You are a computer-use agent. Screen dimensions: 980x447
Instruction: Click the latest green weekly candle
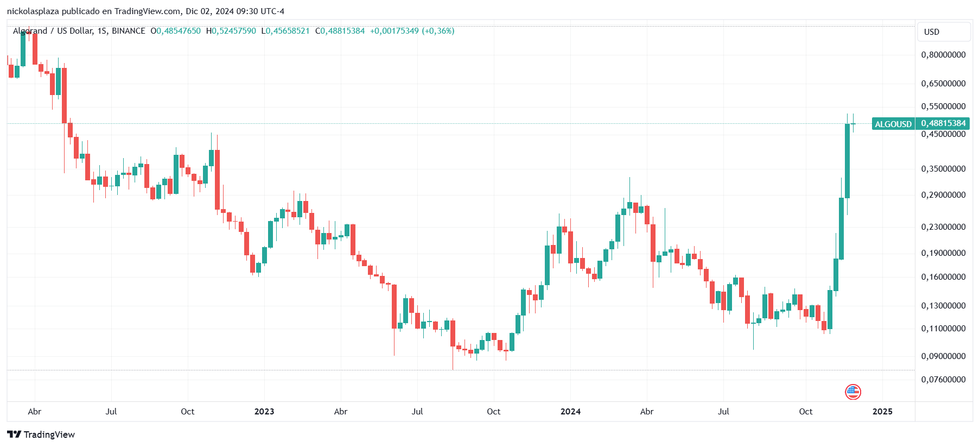[x=853, y=124]
